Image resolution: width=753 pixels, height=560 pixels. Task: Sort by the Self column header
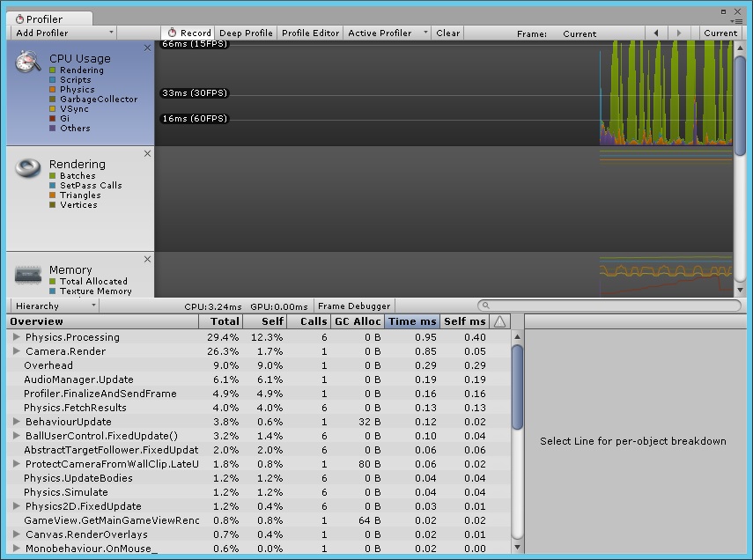click(264, 321)
